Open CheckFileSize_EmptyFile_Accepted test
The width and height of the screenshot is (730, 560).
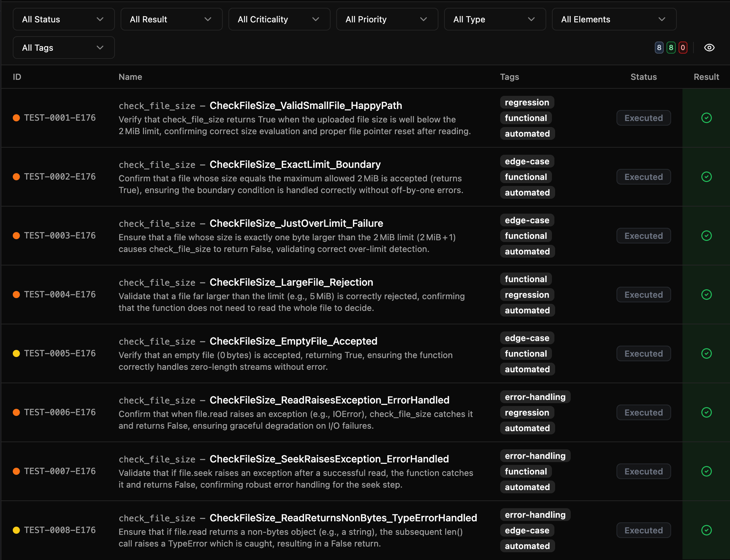click(293, 341)
